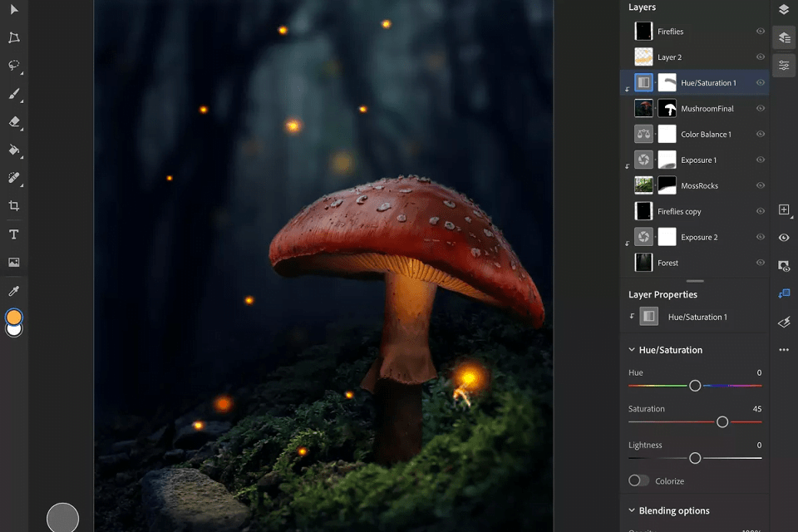Select the Crop tool
Viewport: 798px width, 532px height.
point(14,206)
